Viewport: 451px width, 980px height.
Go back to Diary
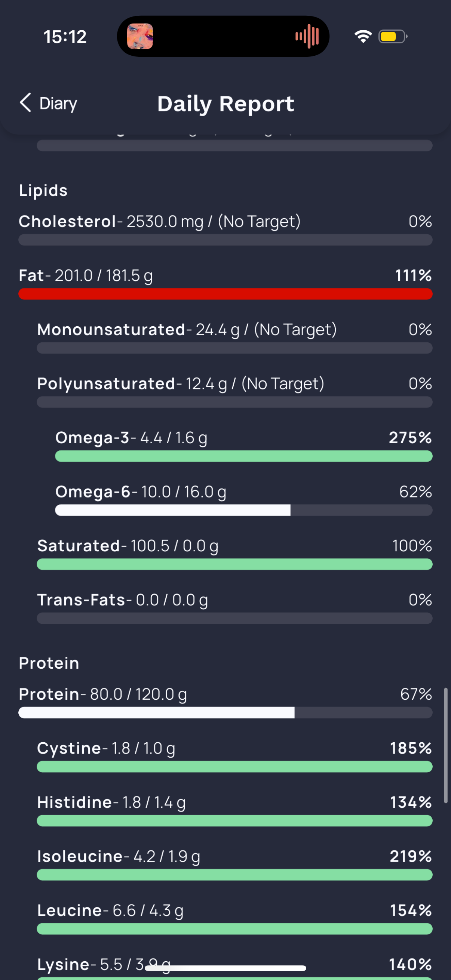click(x=48, y=103)
